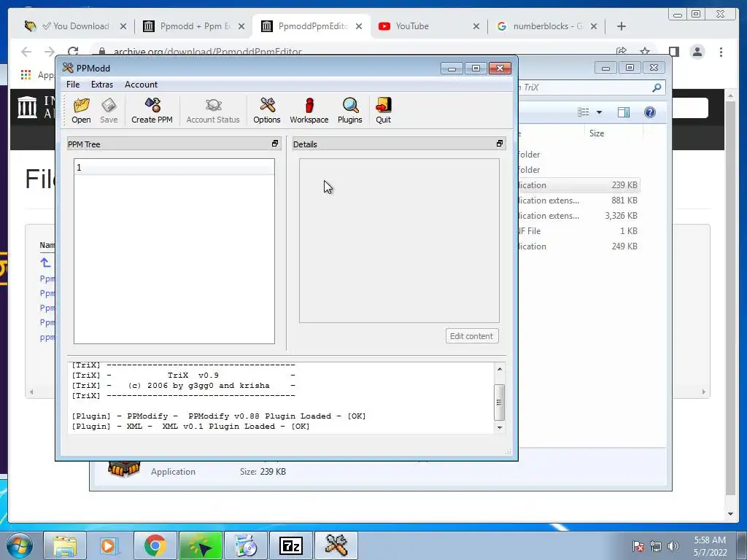Open Explorer view options dropdown arrow

pos(600,112)
